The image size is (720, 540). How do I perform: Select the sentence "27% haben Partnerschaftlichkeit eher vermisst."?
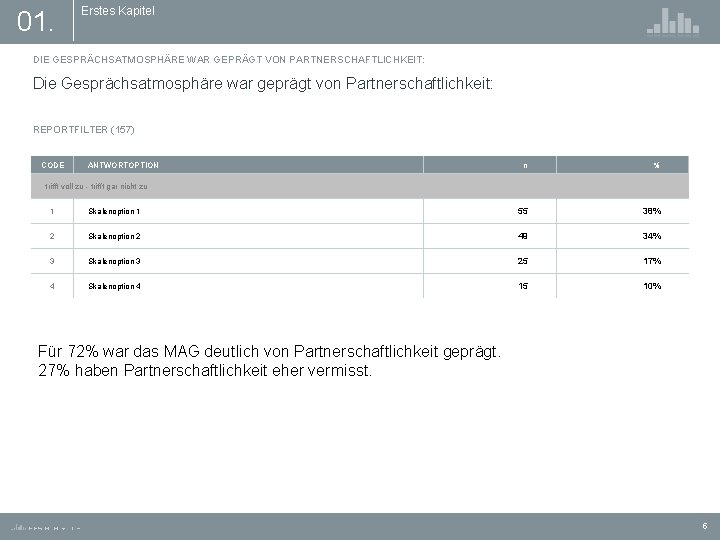205,370
